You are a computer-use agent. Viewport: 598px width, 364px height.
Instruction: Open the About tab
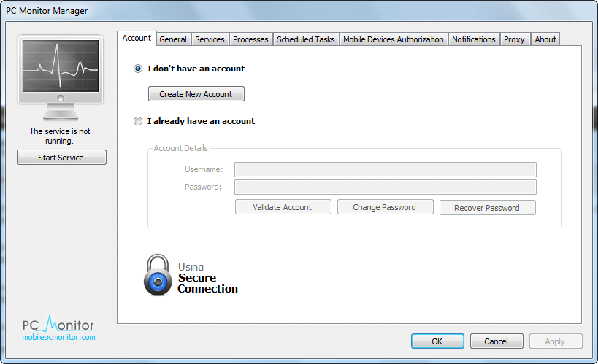pyautogui.click(x=545, y=39)
